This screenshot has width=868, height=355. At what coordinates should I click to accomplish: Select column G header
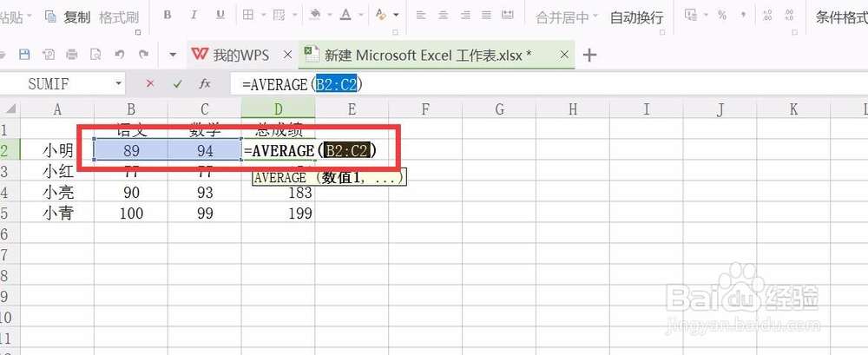click(499, 109)
